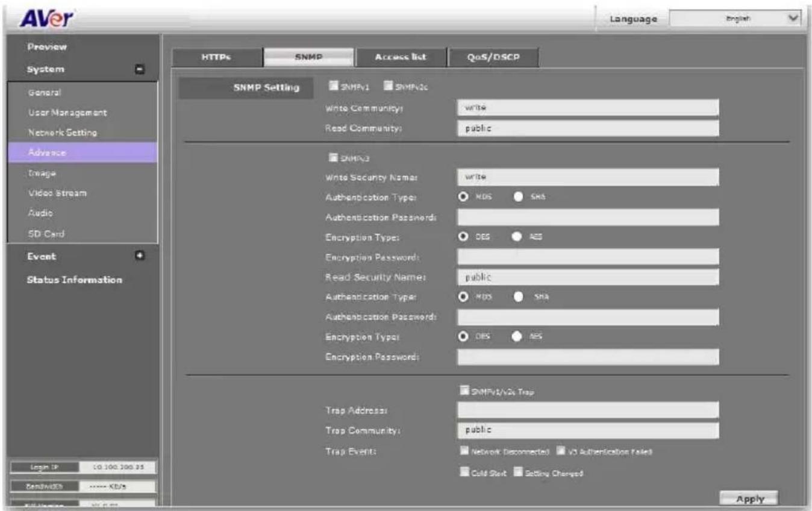Check Network Disconnected trap event

tap(464, 451)
